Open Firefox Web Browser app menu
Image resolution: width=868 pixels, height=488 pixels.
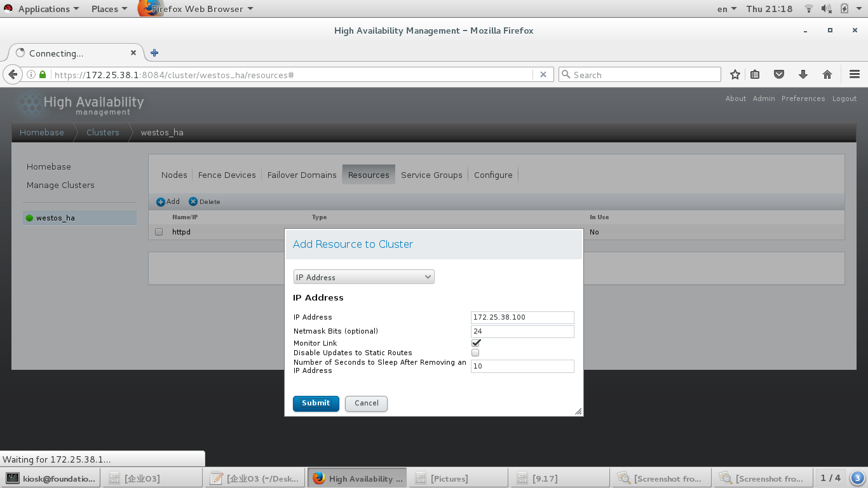(x=197, y=9)
